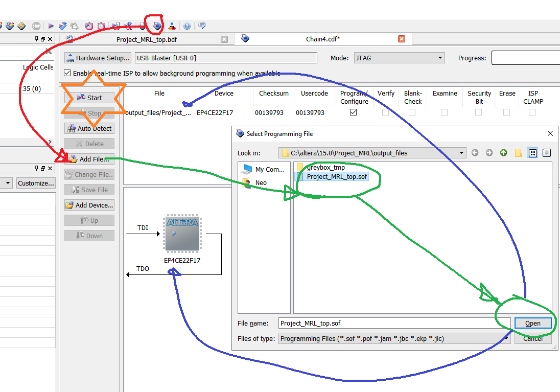Image resolution: width=560 pixels, height=392 pixels.
Task: Open the Mode dropdown showing JTAG
Action: pyautogui.click(x=399, y=58)
